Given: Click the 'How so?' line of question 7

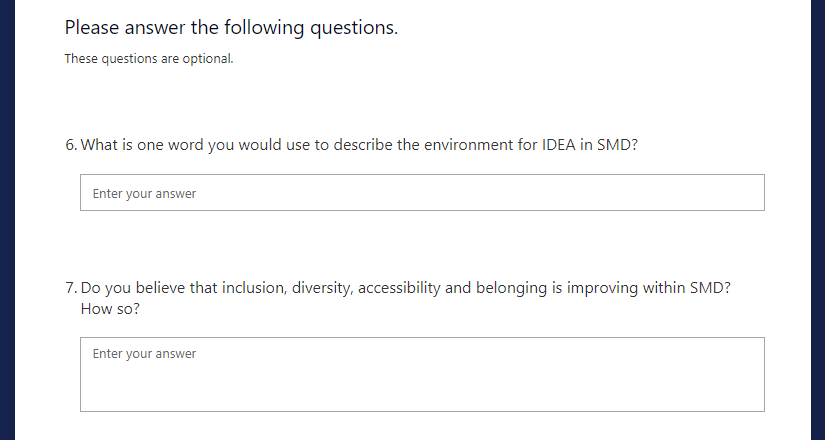Looking at the screenshot, I should point(109,309).
